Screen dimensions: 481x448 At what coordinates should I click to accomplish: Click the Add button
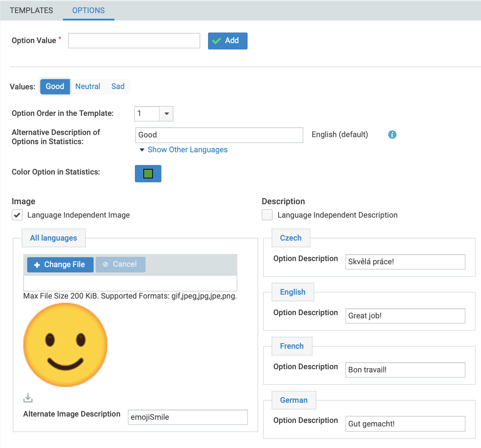click(x=228, y=41)
